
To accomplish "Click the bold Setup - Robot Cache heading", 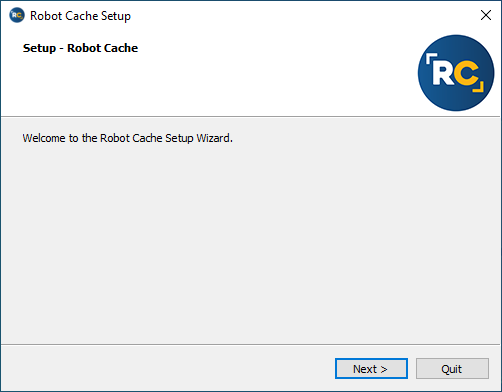I will tap(80, 48).
